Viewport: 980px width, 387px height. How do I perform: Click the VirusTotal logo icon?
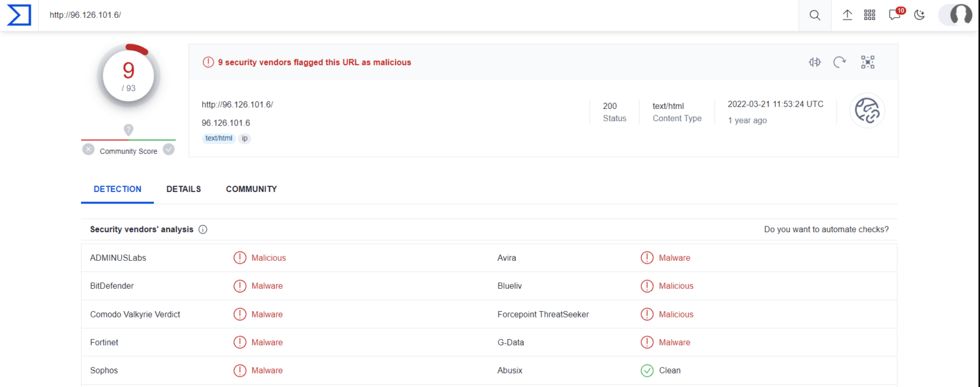coord(19,15)
